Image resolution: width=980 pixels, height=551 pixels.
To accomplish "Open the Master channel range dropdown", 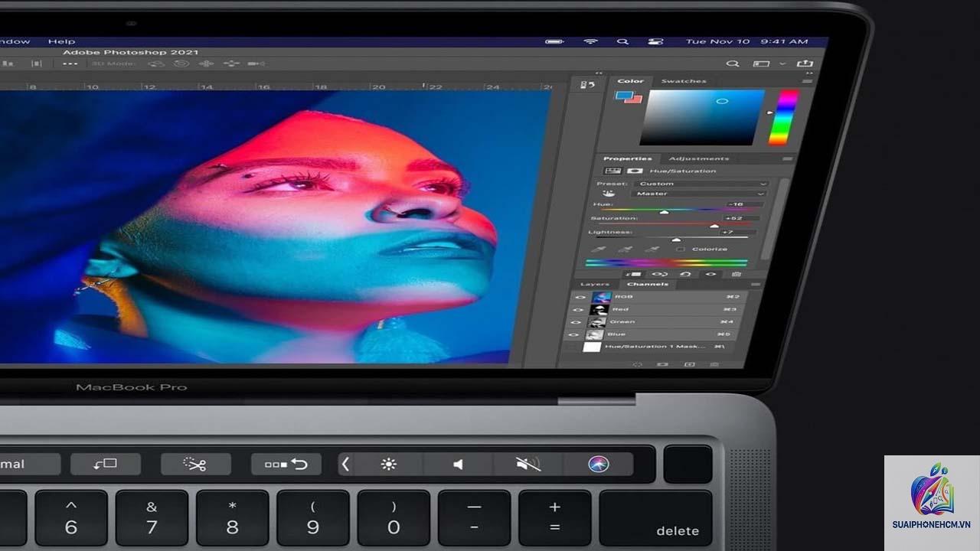I will (x=701, y=194).
